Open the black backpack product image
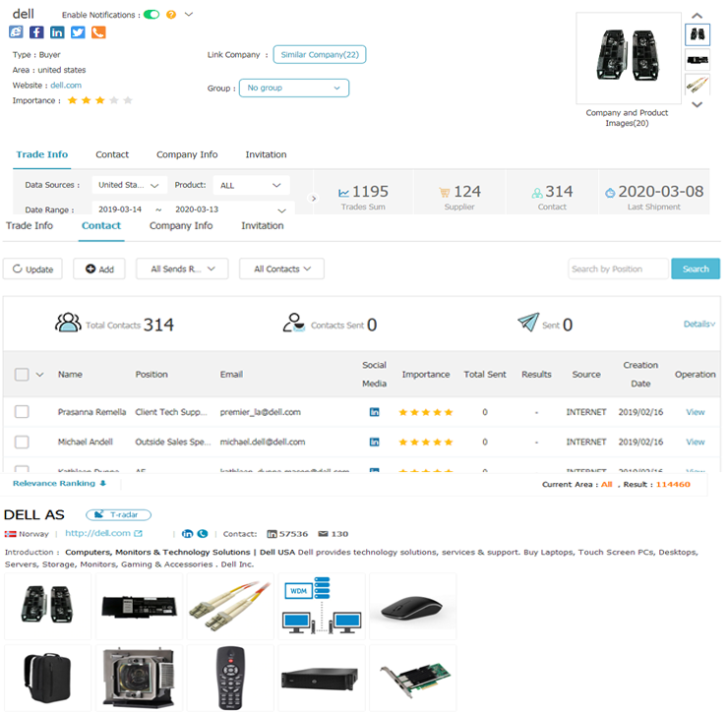The image size is (728, 712). pos(47,678)
